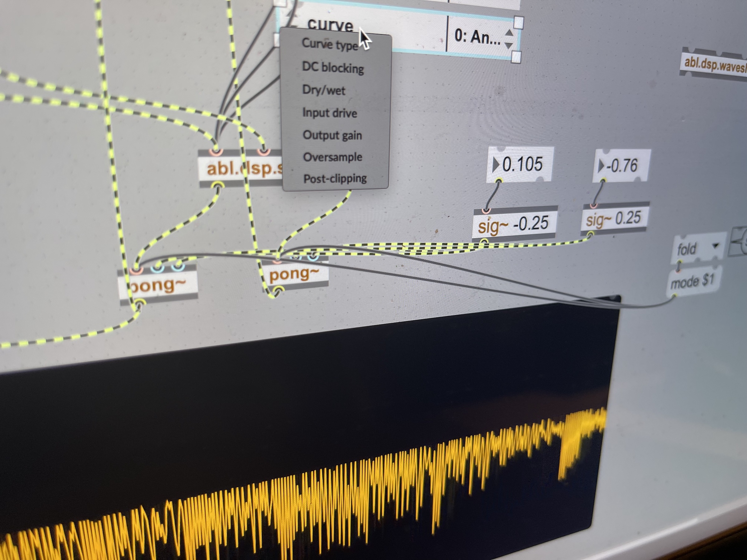
Task: Click the down arrow on curve value
Action: 508,45
